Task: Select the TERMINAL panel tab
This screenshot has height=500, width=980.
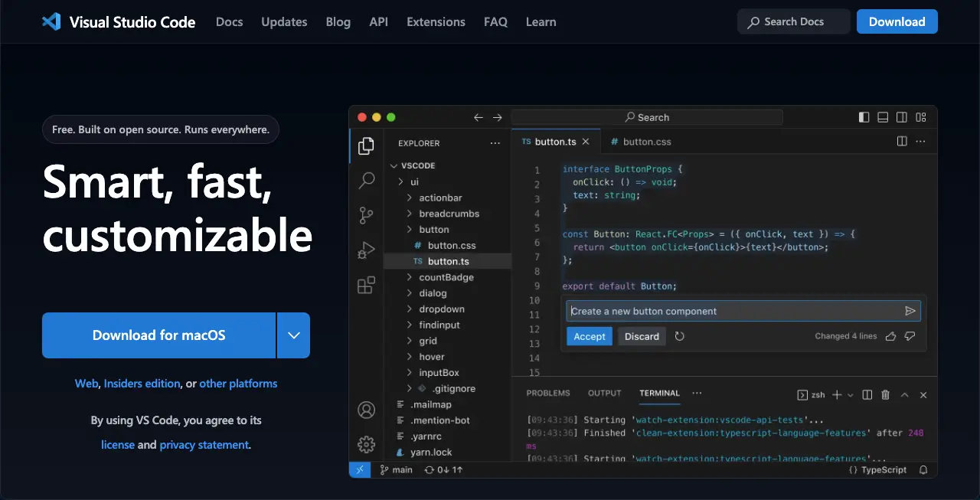Action: (x=660, y=394)
